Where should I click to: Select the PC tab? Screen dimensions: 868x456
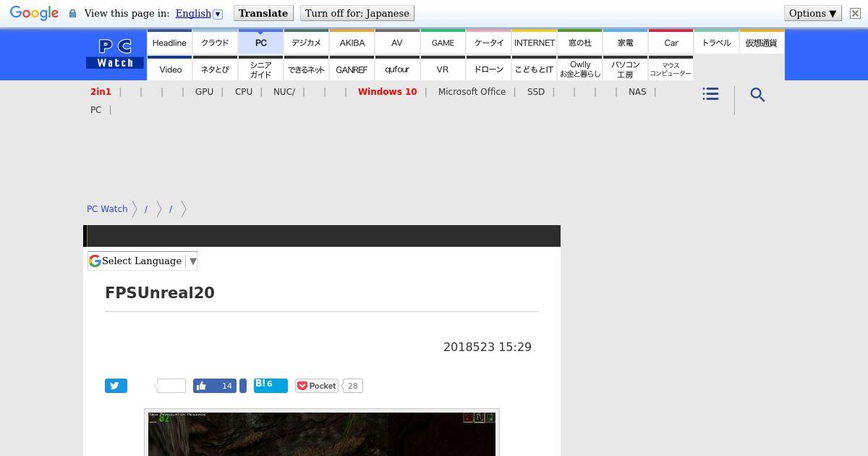pyautogui.click(x=260, y=43)
